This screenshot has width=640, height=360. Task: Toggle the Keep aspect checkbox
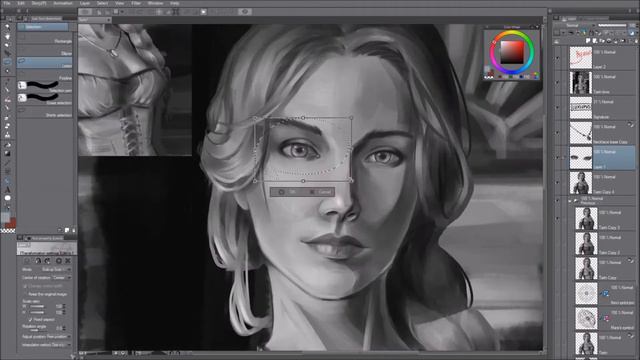[30, 320]
